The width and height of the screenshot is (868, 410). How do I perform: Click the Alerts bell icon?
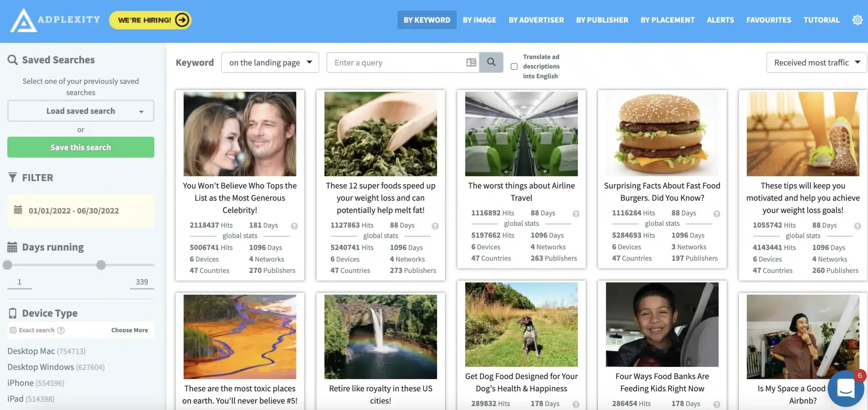(720, 19)
